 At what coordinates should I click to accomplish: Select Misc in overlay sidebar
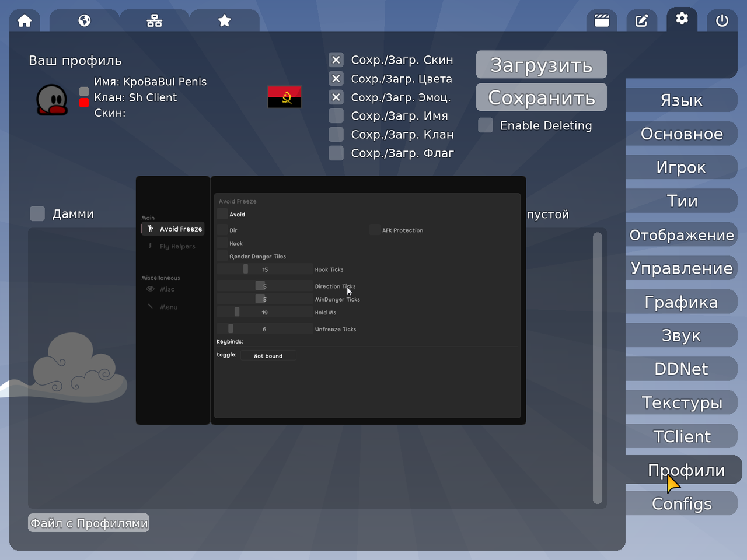tap(173, 289)
